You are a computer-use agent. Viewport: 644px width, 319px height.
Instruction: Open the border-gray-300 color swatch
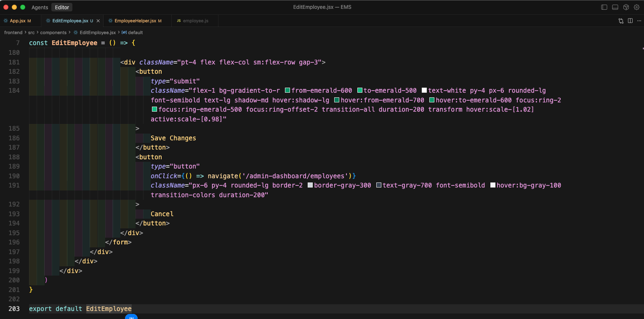pos(310,185)
